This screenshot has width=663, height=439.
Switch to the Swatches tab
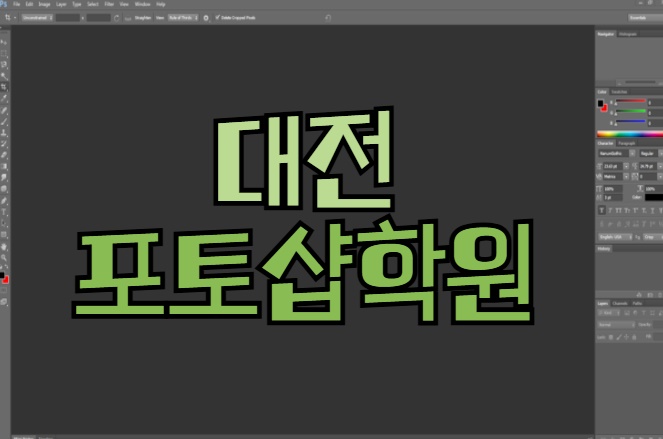point(619,92)
